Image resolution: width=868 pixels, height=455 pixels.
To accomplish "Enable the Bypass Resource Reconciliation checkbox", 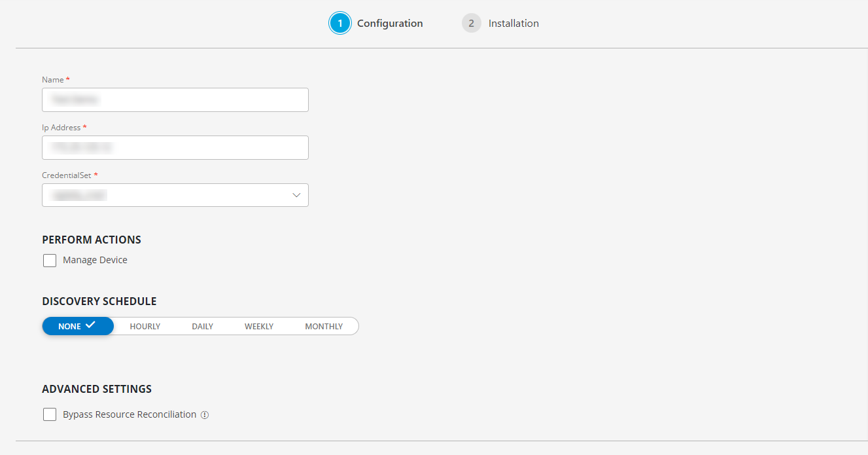I will click(50, 414).
